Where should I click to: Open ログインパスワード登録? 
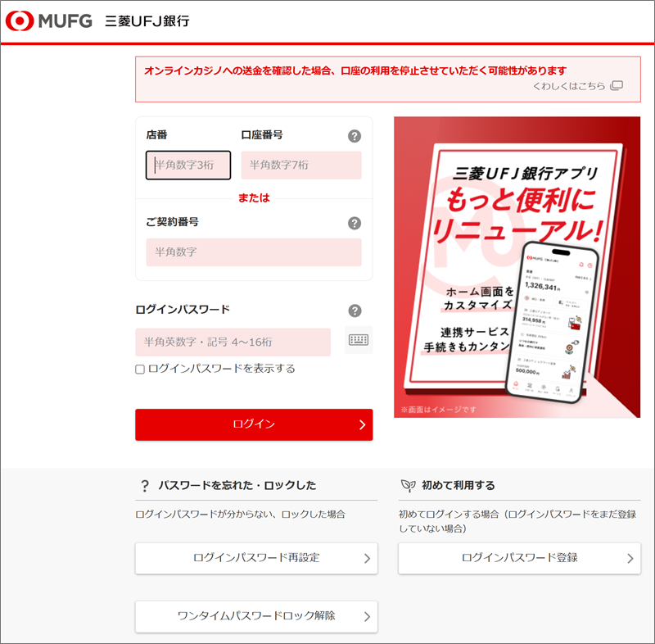point(519,558)
